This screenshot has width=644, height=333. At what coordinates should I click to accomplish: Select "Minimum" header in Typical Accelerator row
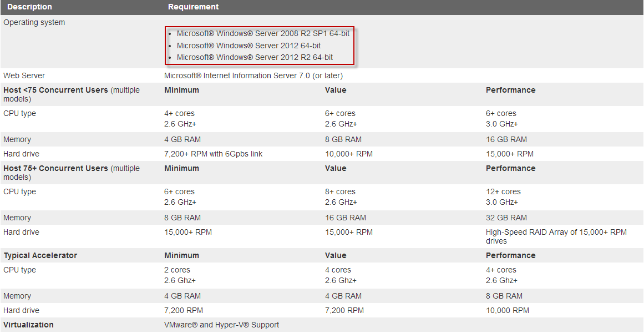[181, 256]
